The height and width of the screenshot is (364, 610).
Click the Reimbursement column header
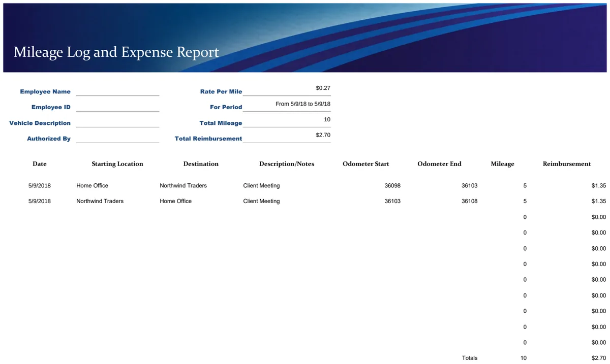pyautogui.click(x=567, y=164)
